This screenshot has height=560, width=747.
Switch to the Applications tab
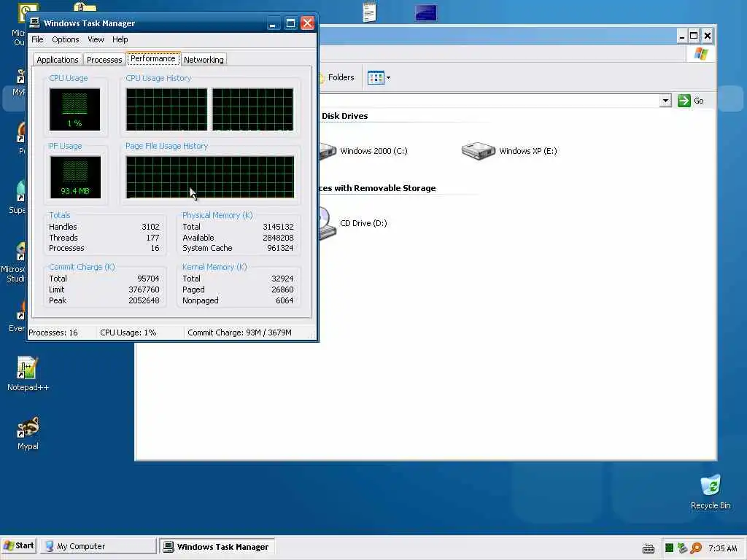coord(57,60)
